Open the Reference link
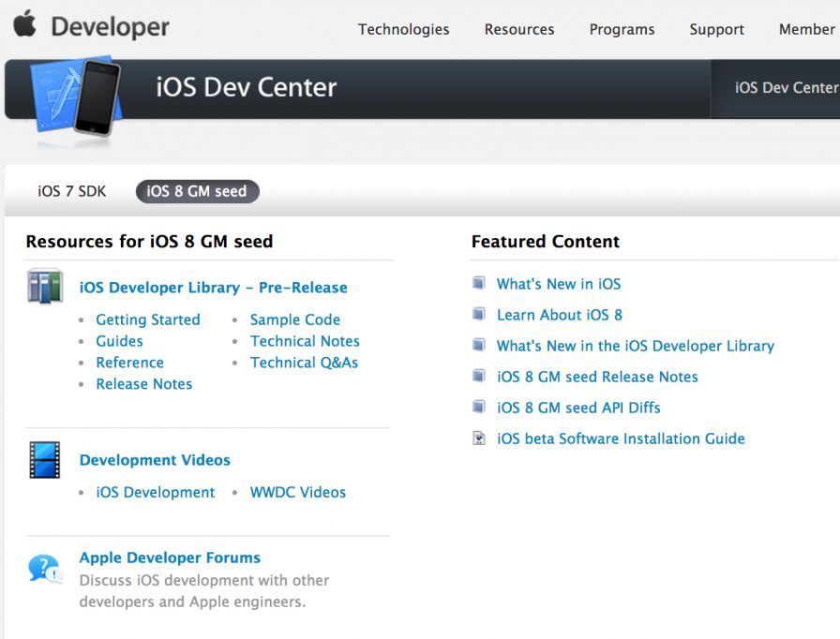This screenshot has height=639, width=840. pos(129,363)
